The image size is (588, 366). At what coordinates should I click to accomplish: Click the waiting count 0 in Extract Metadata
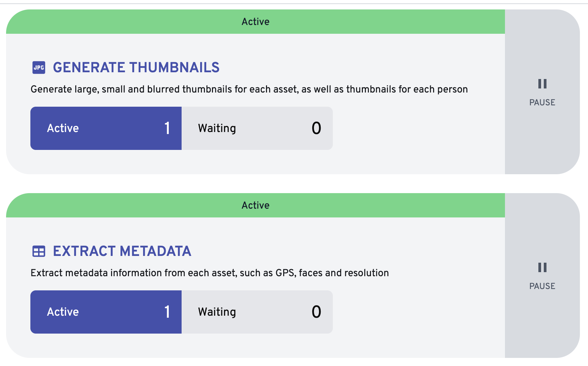pos(316,312)
